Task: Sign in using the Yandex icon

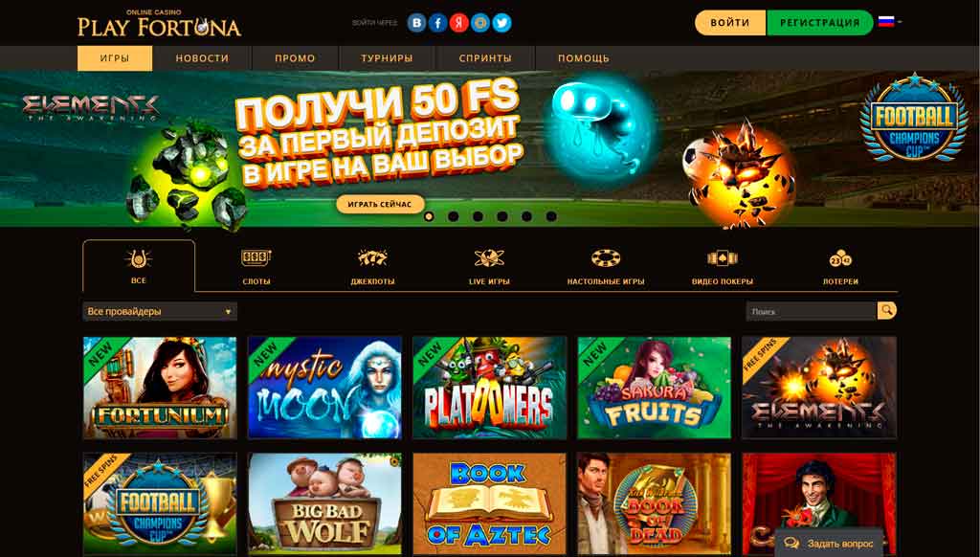Action: pyautogui.click(x=459, y=23)
